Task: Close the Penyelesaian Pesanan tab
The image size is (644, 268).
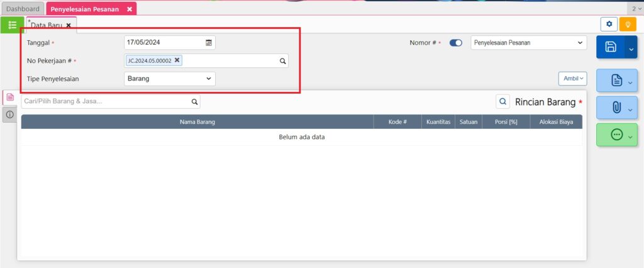Action: coord(130,9)
